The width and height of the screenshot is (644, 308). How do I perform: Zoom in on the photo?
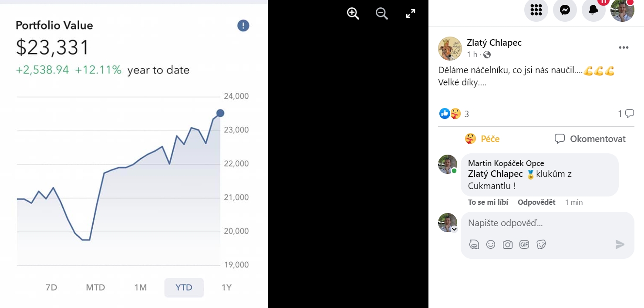[353, 14]
